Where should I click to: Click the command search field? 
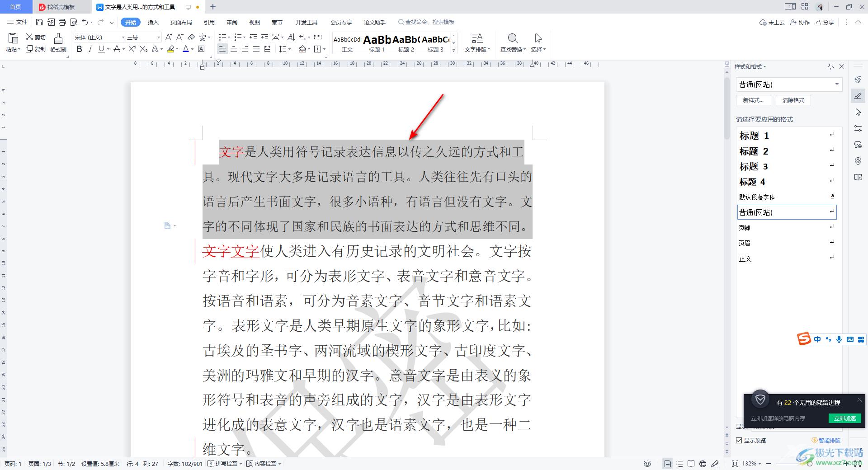pos(426,22)
